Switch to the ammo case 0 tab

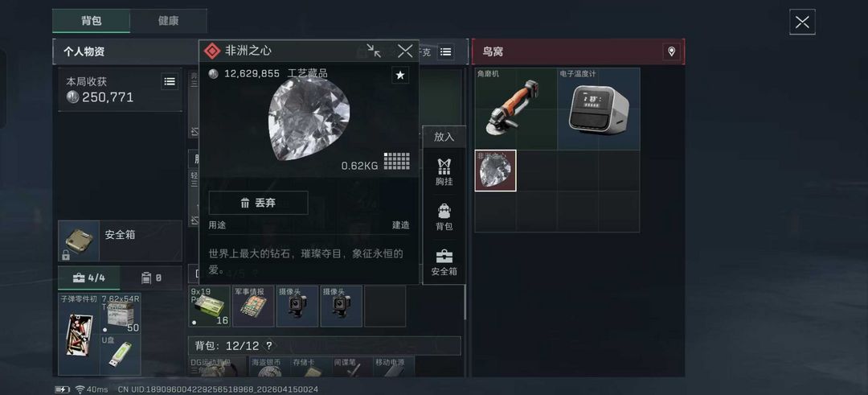151,278
